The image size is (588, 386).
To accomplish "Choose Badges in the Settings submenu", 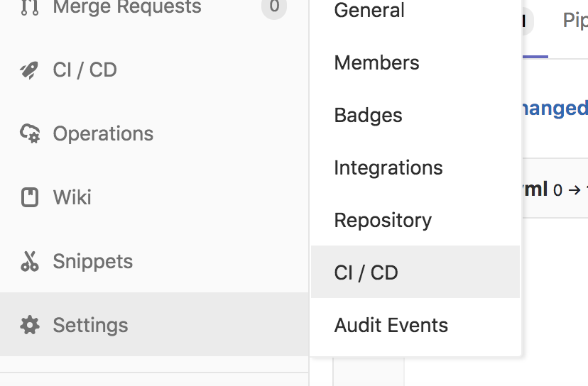I will [368, 115].
